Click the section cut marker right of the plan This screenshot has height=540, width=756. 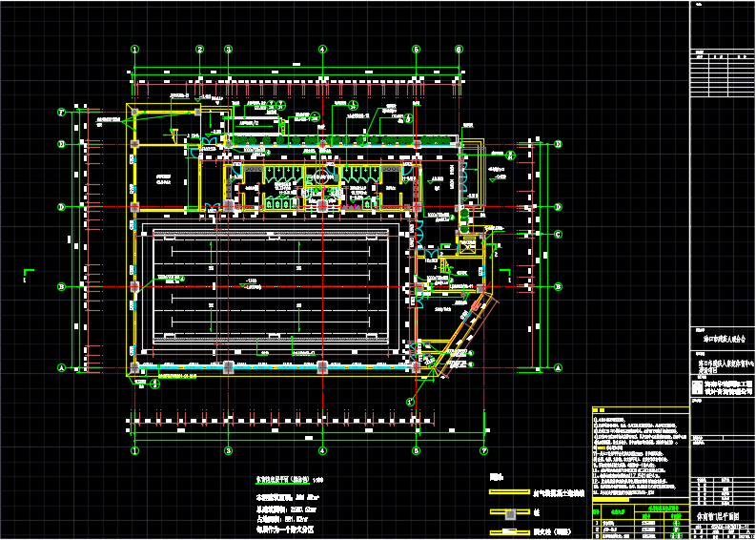(506, 275)
